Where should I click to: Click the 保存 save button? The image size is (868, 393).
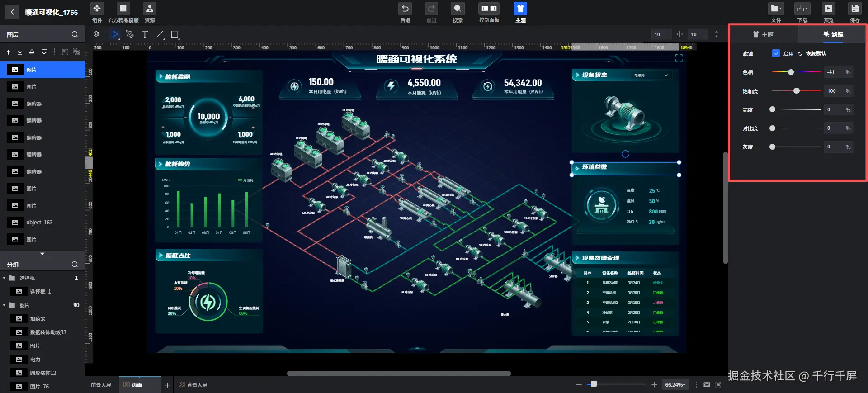click(x=854, y=12)
